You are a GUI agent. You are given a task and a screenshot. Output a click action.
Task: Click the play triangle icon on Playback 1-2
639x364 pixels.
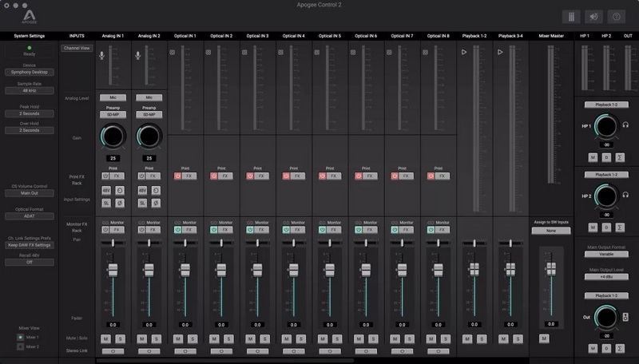click(x=464, y=52)
